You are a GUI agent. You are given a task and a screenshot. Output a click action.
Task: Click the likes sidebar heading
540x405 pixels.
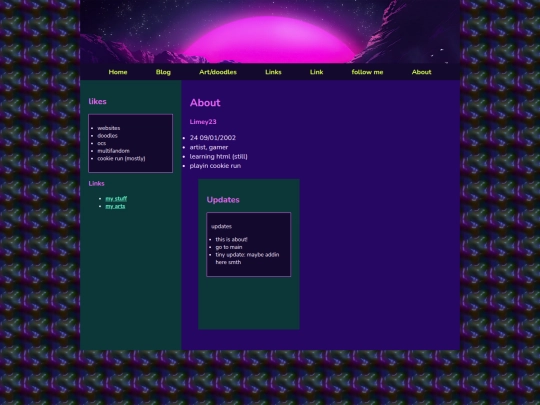pos(97,102)
